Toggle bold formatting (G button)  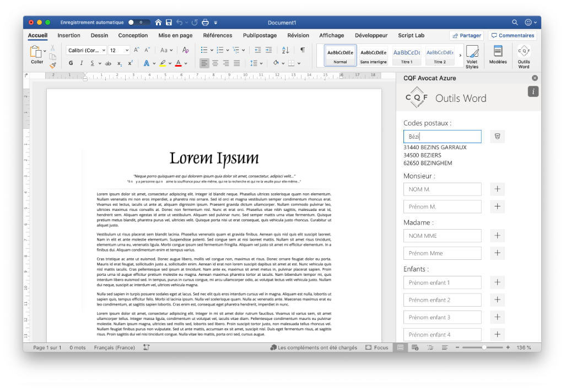pos(71,63)
